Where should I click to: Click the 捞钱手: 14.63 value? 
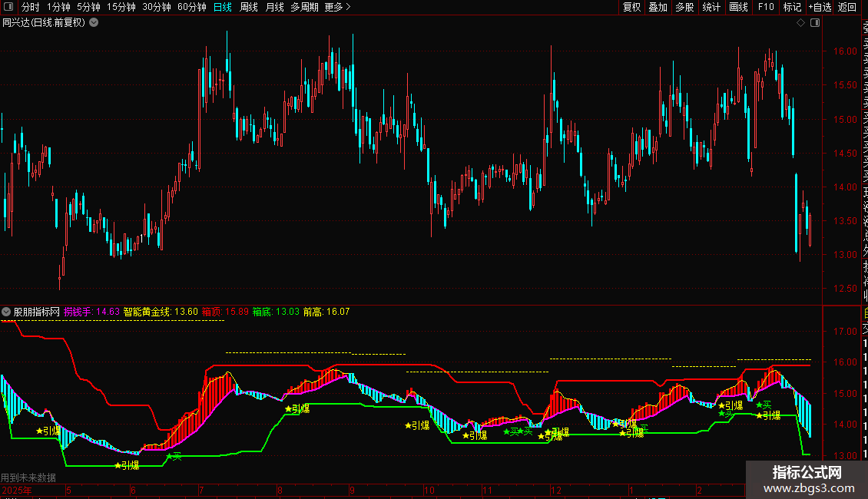point(91,312)
